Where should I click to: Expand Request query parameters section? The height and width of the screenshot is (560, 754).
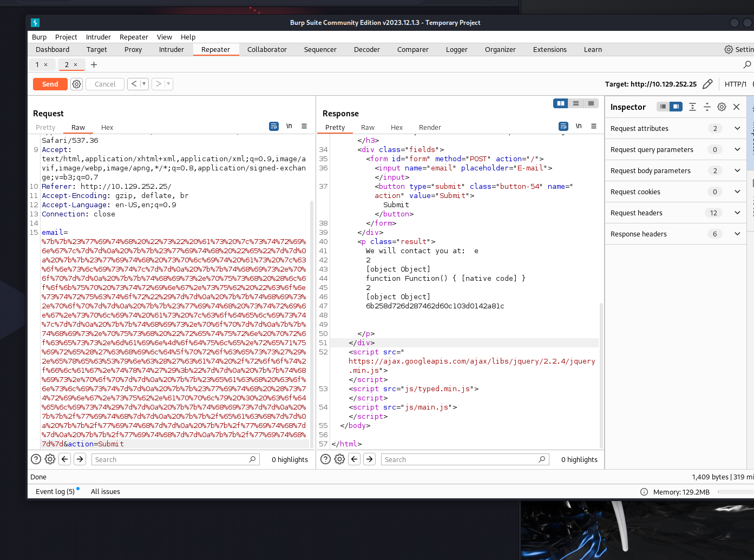[x=737, y=149]
